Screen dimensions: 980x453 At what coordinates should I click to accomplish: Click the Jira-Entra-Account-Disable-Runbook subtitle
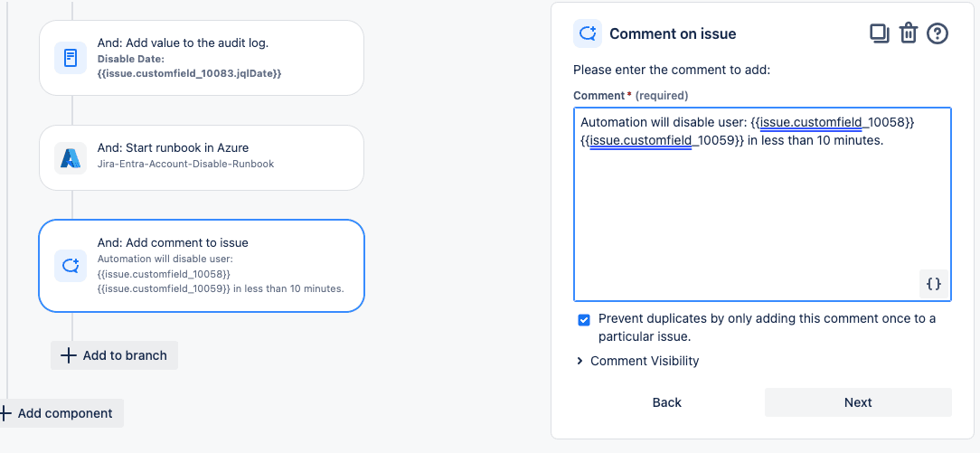(185, 165)
